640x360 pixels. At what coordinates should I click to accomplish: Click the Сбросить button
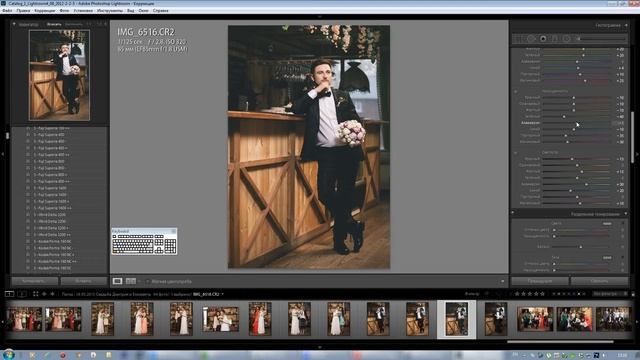click(x=599, y=281)
